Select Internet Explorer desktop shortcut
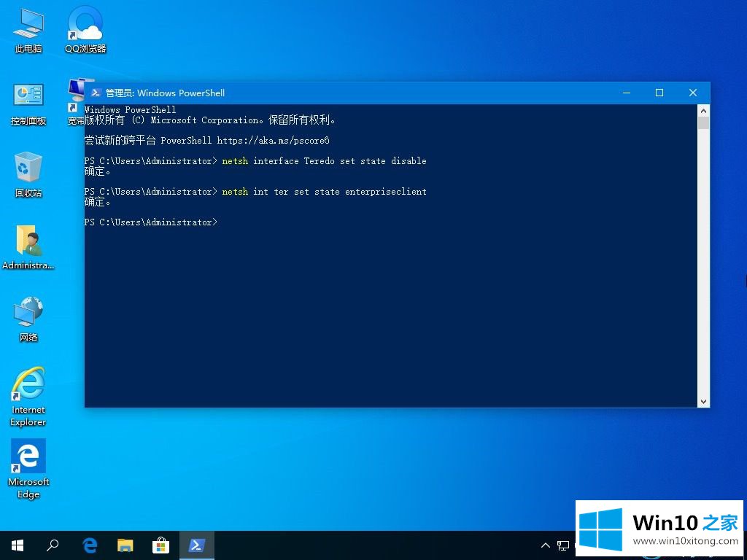The image size is (747, 560). pos(28,397)
